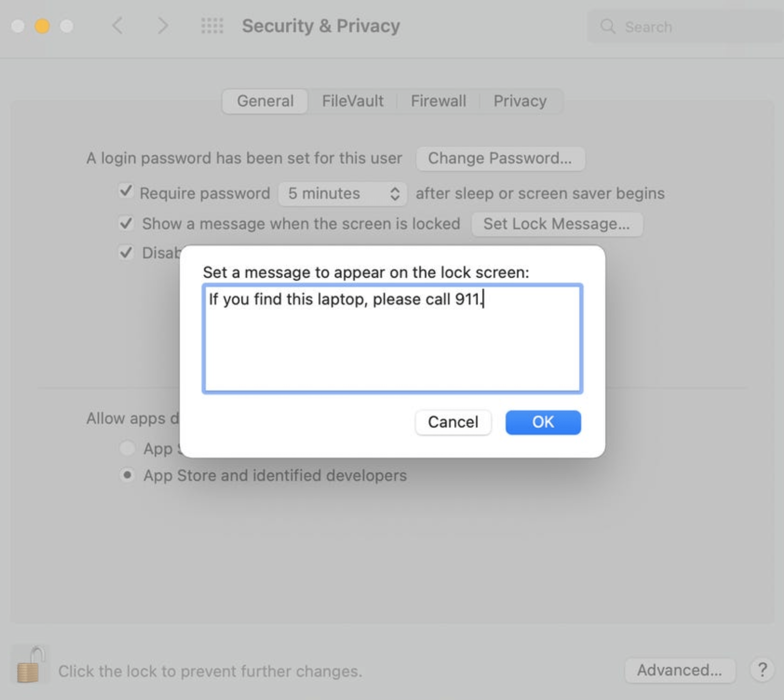The image size is (784, 700).
Task: Switch to the FileVault tab
Action: [353, 101]
